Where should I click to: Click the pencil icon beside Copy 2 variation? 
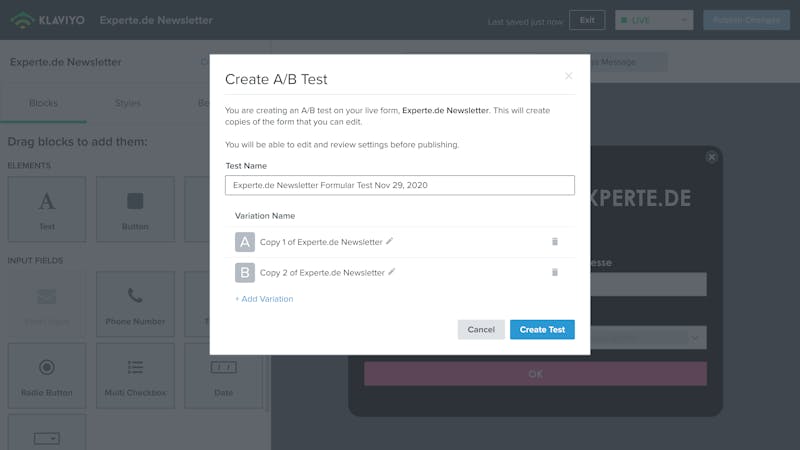(391, 272)
